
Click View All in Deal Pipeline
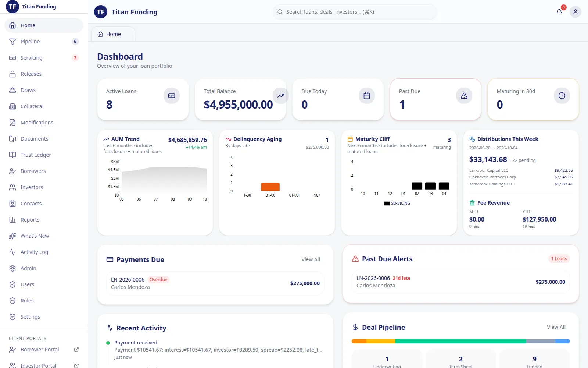pyautogui.click(x=556, y=327)
